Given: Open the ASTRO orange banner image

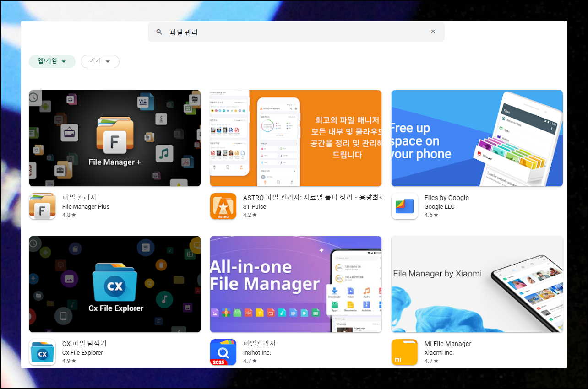Looking at the screenshot, I should [x=296, y=138].
